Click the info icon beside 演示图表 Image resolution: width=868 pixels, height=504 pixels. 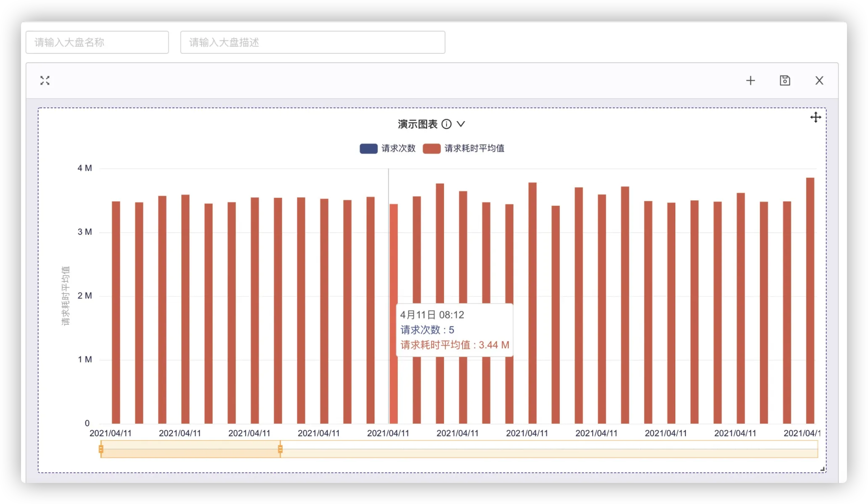447,124
